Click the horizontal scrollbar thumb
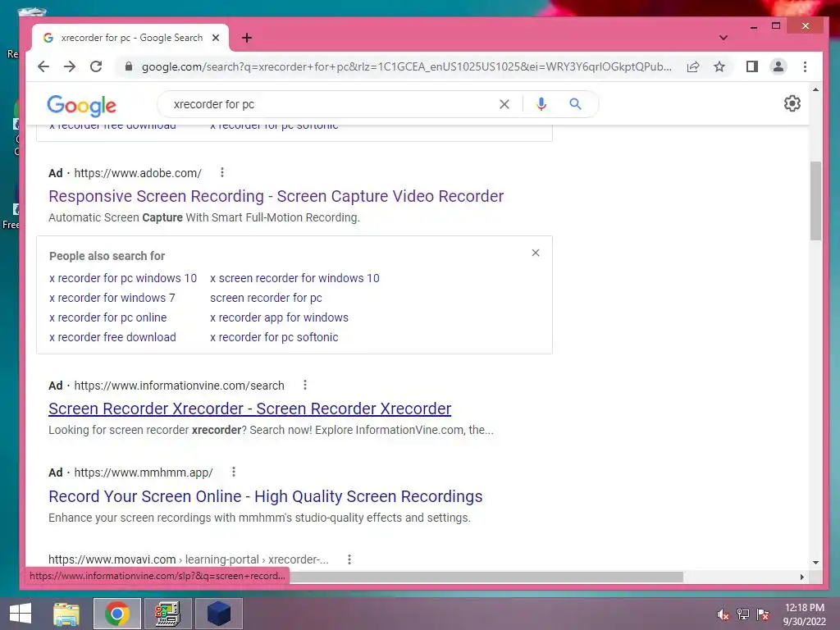Viewport: 840px width, 630px height. pyautogui.click(x=486, y=577)
